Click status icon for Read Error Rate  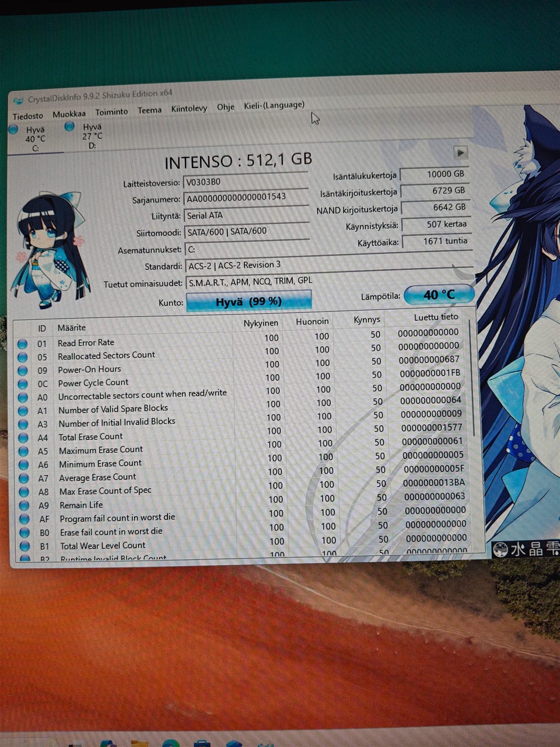tap(22, 344)
